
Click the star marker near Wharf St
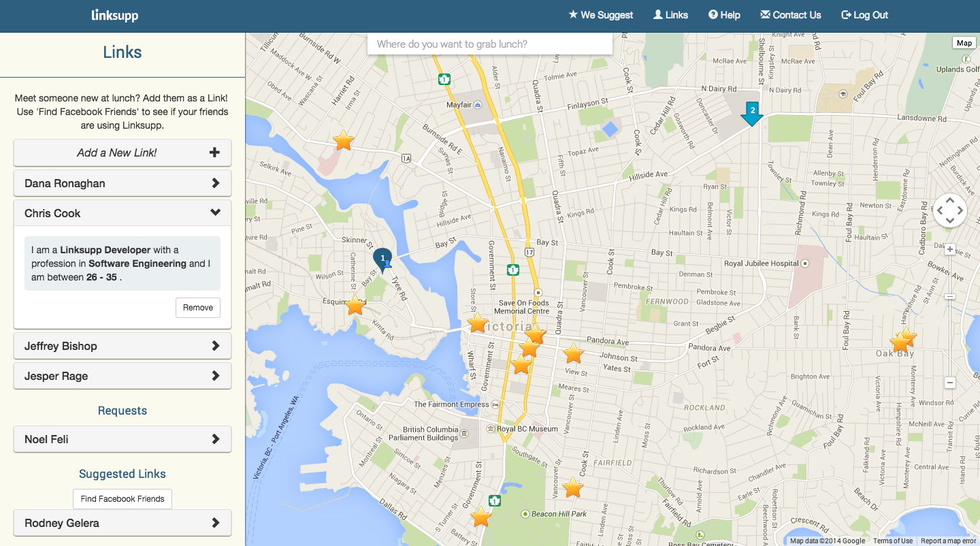tap(478, 323)
